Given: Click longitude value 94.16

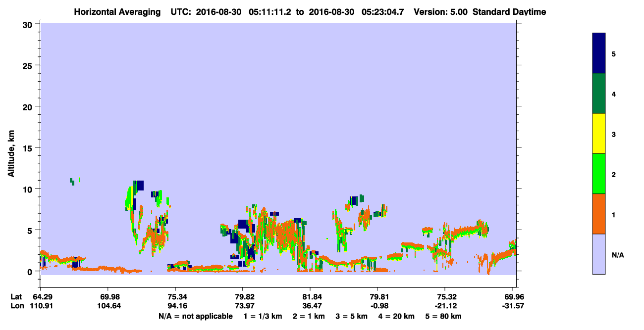Looking at the screenshot, I should [175, 306].
